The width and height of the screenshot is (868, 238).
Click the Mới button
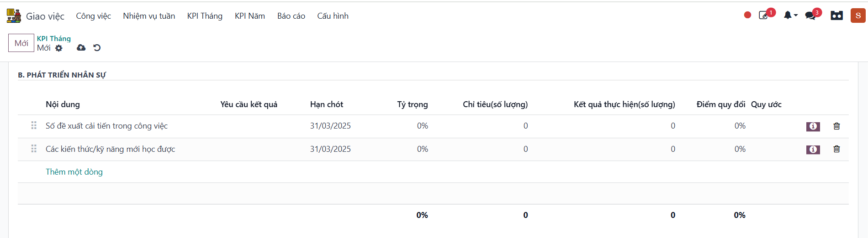point(21,43)
